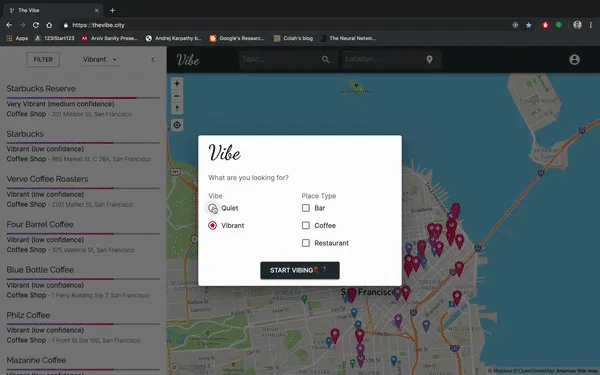The image size is (600, 375).
Task: Click the location pin icon in header
Action: pos(429,59)
